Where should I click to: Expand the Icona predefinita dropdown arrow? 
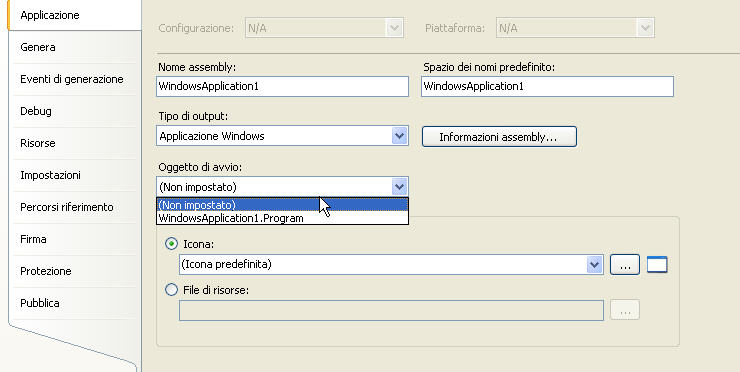click(595, 264)
